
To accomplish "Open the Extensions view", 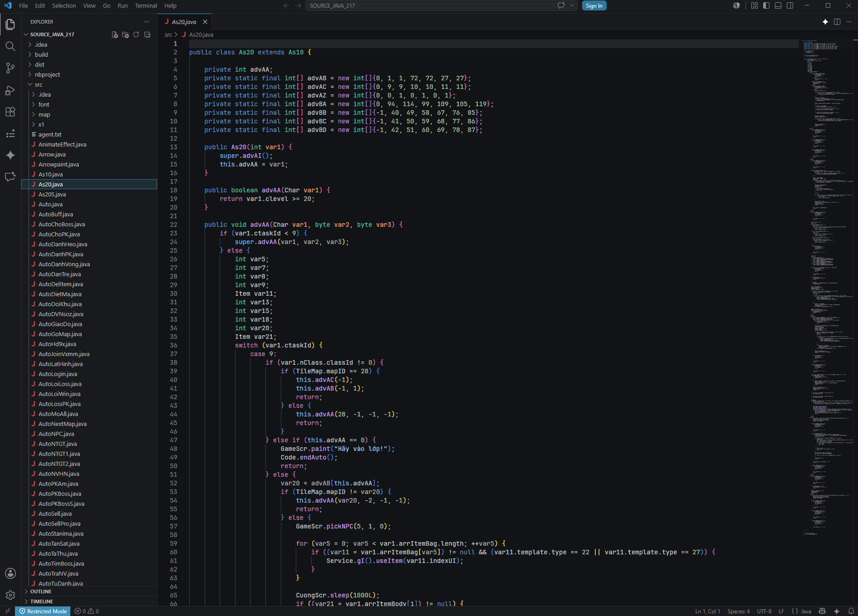I will click(10, 112).
